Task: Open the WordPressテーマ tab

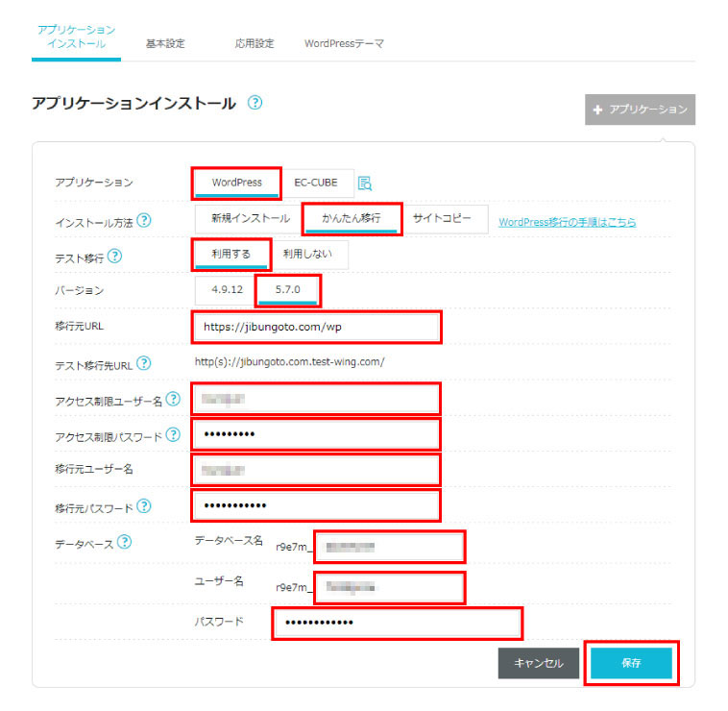Action: click(344, 44)
